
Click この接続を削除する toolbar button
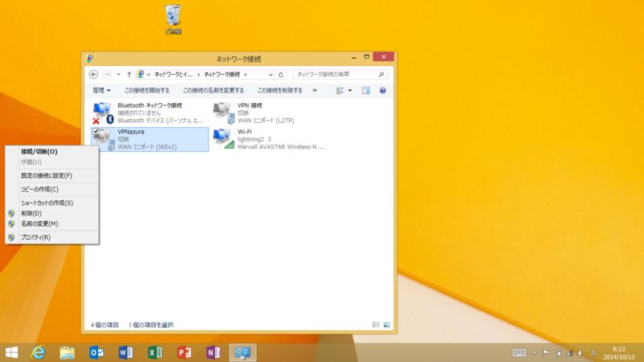coord(279,90)
